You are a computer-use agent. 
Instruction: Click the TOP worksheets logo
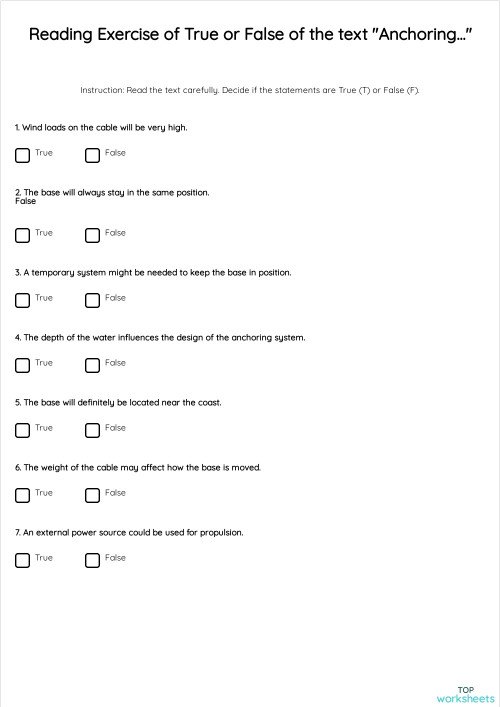pyautogui.click(x=465, y=694)
